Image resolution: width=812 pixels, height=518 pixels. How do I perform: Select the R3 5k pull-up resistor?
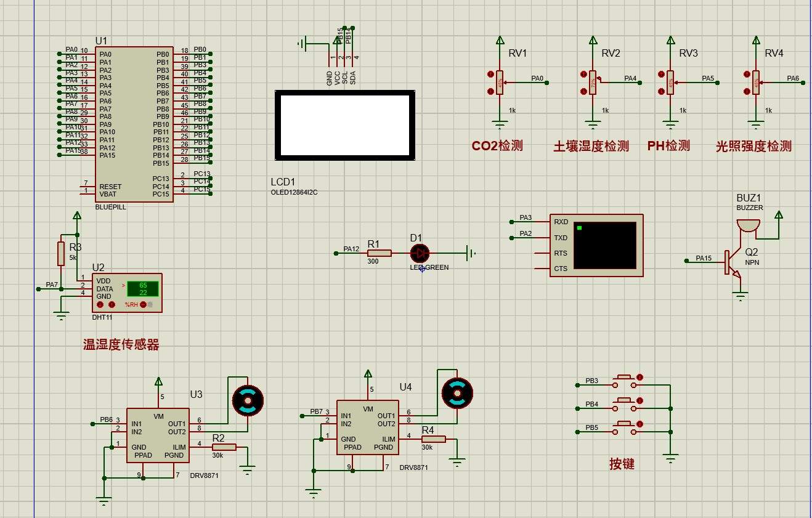coord(61,254)
